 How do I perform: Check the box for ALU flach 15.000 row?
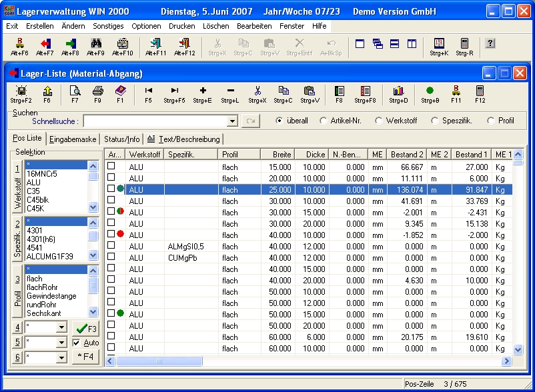pyautogui.click(x=111, y=166)
